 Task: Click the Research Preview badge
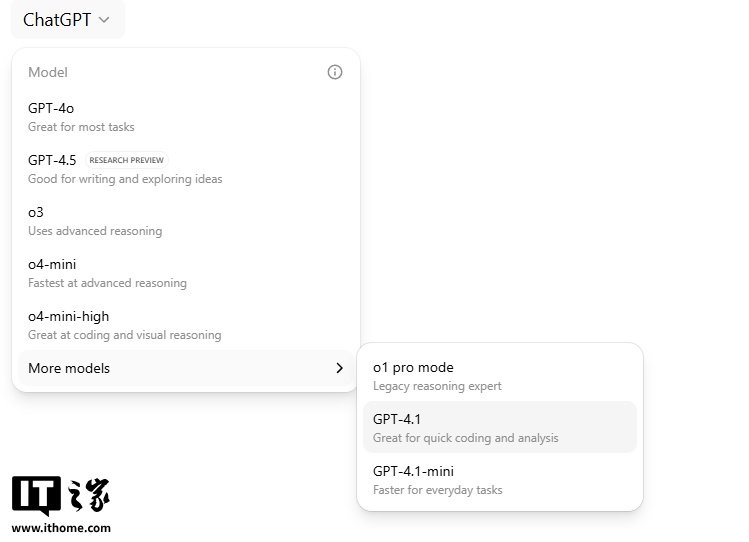pyautogui.click(x=126, y=160)
